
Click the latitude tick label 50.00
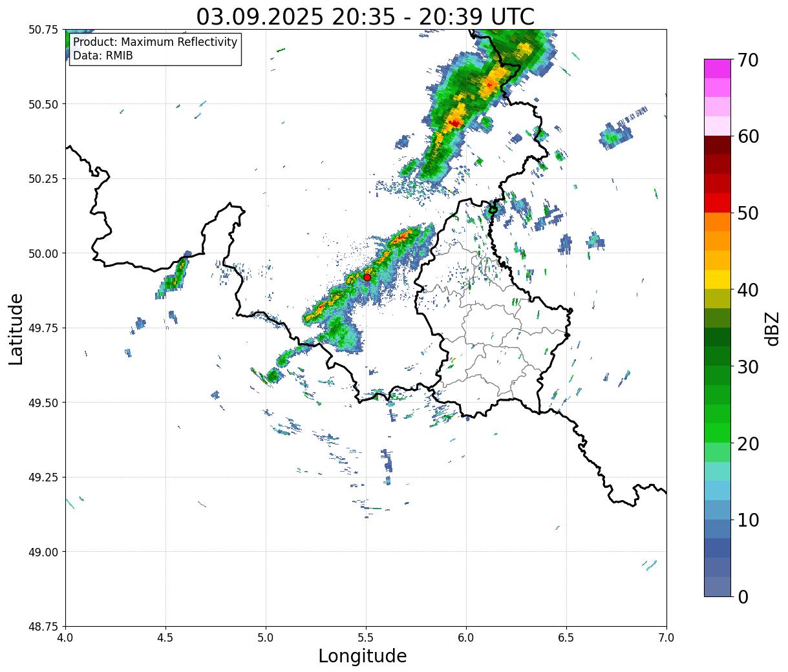(43, 253)
